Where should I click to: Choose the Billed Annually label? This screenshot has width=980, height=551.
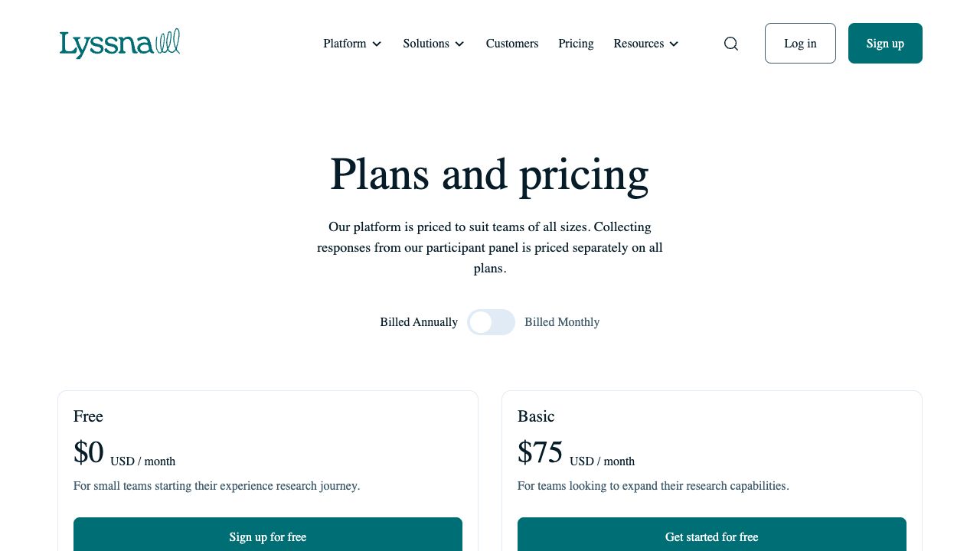pyautogui.click(x=419, y=322)
